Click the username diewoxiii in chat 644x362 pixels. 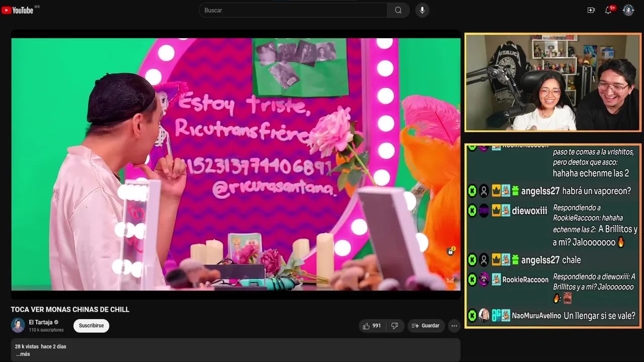pos(529,211)
